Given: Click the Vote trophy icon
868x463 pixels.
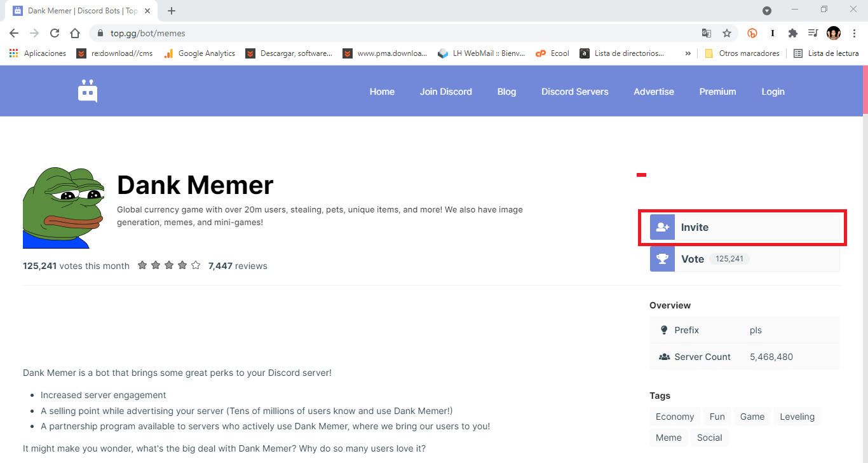Looking at the screenshot, I should (662, 259).
